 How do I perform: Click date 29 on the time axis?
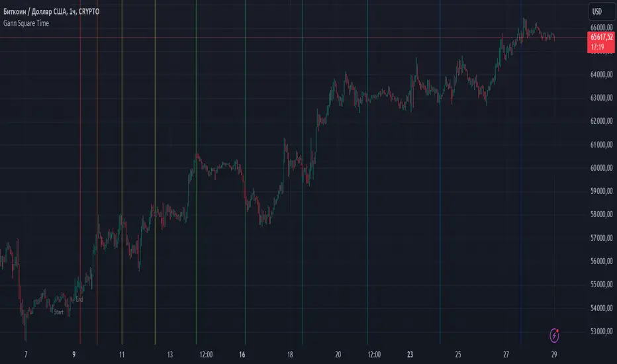click(x=553, y=354)
